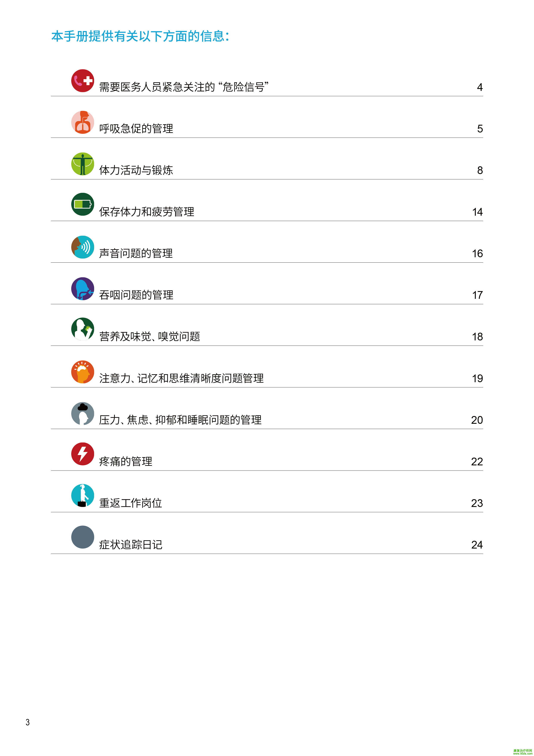Screen dimensions: 534x756
Task: Go to 保存体力和疲劳管理 section
Action: (146, 212)
